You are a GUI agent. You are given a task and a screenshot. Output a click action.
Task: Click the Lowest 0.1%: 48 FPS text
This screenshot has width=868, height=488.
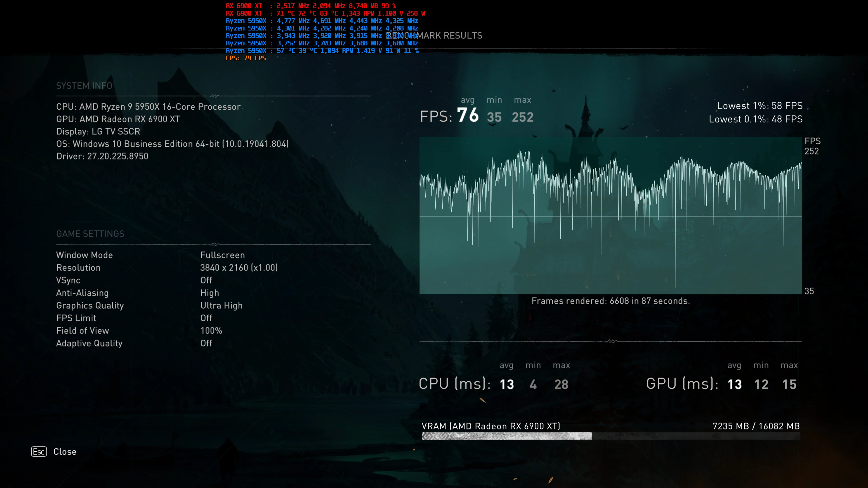(756, 119)
